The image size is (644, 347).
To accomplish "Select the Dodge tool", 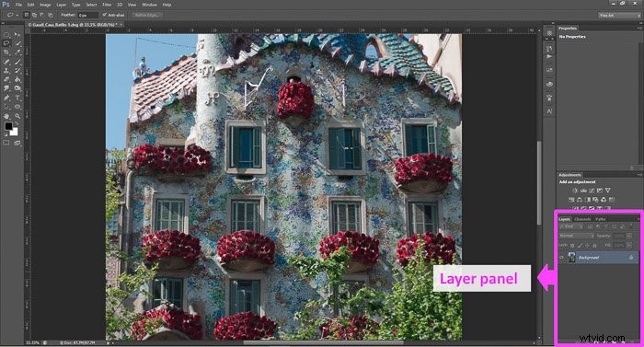I will pyautogui.click(x=17, y=88).
